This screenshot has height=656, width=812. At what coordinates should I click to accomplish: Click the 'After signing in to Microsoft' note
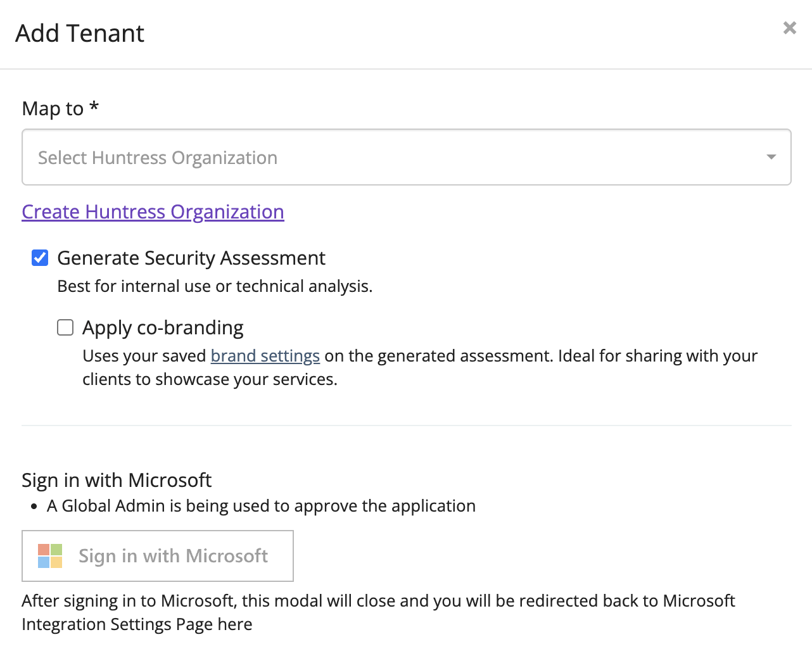[378, 612]
